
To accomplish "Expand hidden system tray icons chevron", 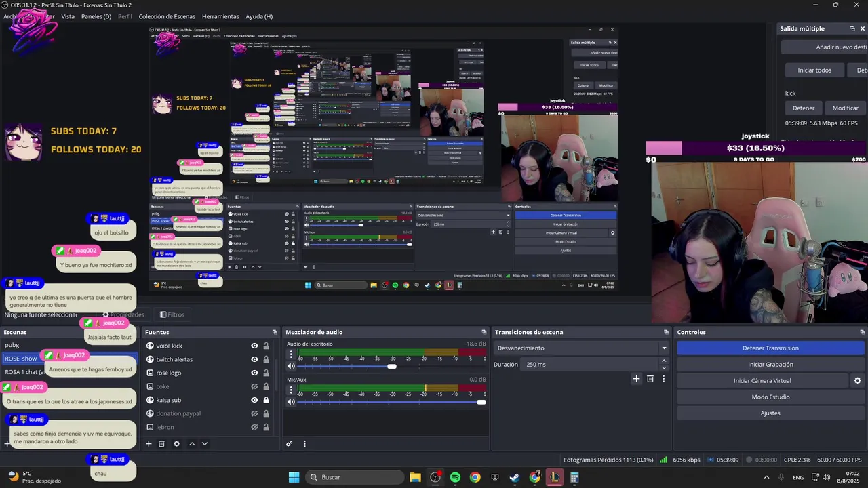I will (766, 477).
